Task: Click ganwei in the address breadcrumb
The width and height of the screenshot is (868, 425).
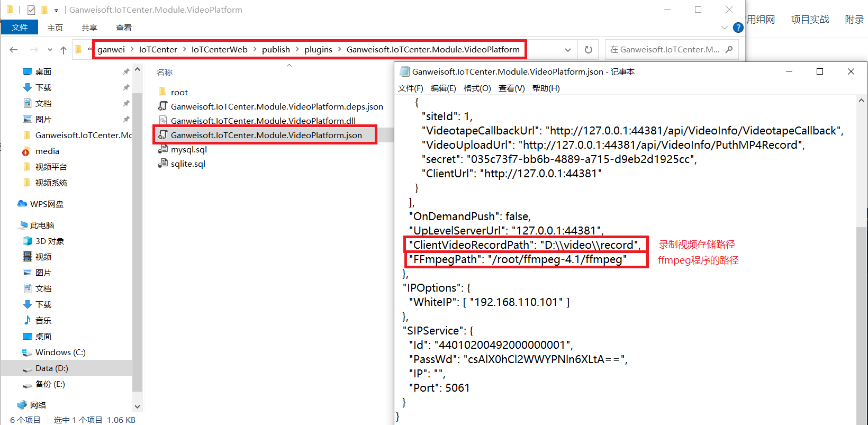Action: pyautogui.click(x=111, y=49)
